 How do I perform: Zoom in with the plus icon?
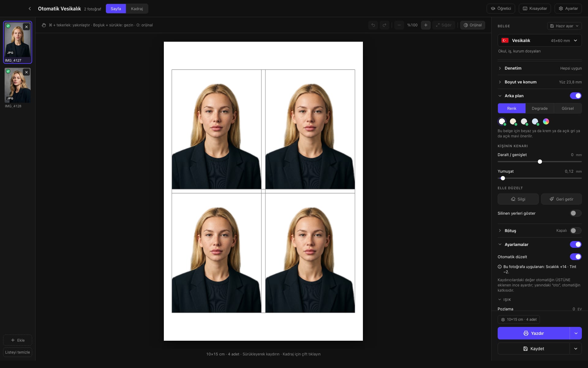pos(426,25)
